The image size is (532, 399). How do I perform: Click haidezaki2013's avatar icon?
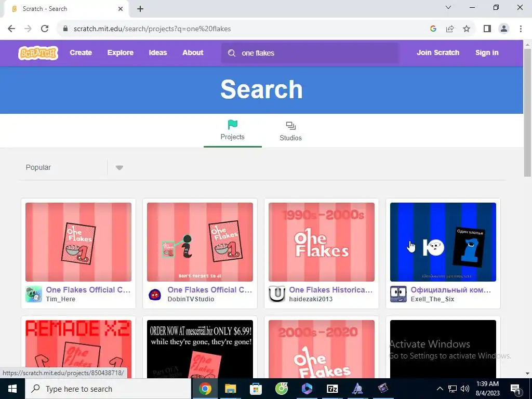(x=276, y=294)
